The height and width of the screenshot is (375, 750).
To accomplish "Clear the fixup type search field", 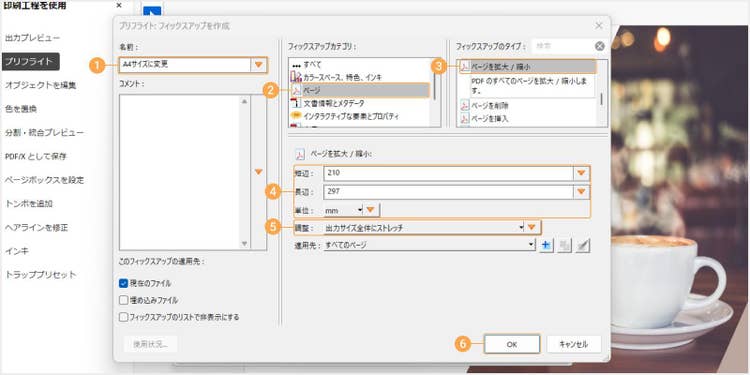I will pos(600,46).
